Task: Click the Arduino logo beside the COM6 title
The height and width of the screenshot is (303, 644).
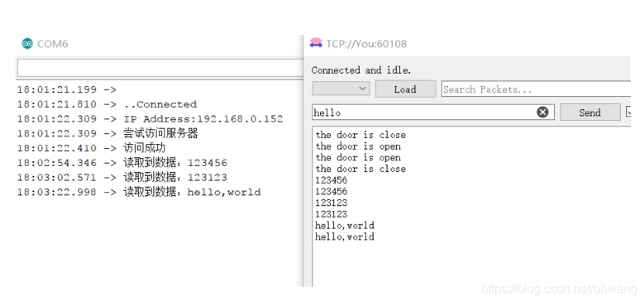Action: (27, 43)
